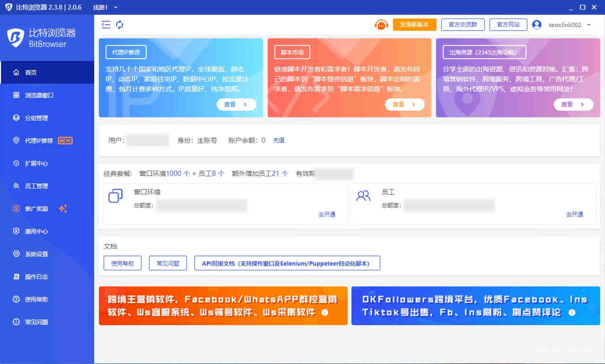Open the 常见问题 document button

pos(168,263)
